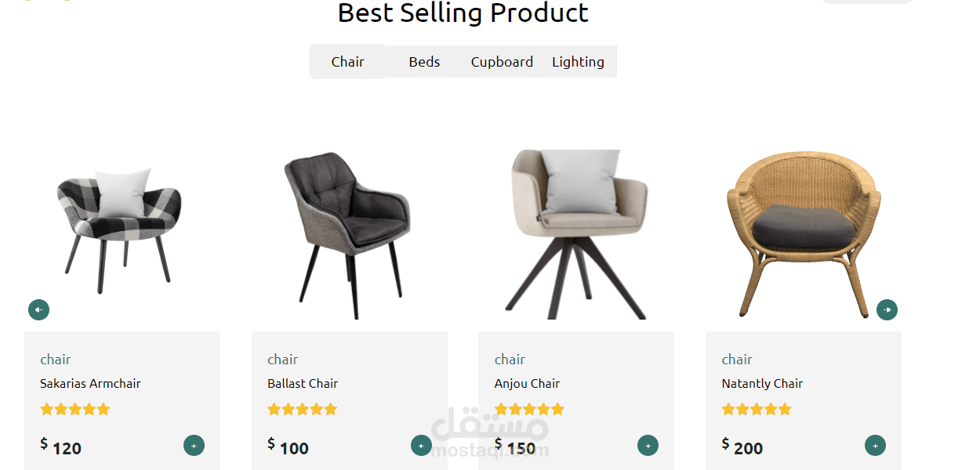The image size is (980, 470).
Task: Add Anjou Chair with plus icon
Action: coord(648,446)
